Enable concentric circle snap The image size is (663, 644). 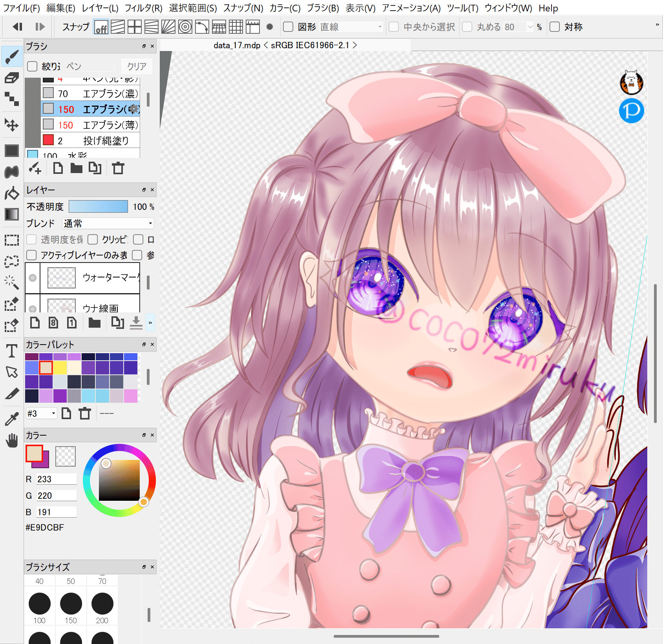pyautogui.click(x=185, y=27)
